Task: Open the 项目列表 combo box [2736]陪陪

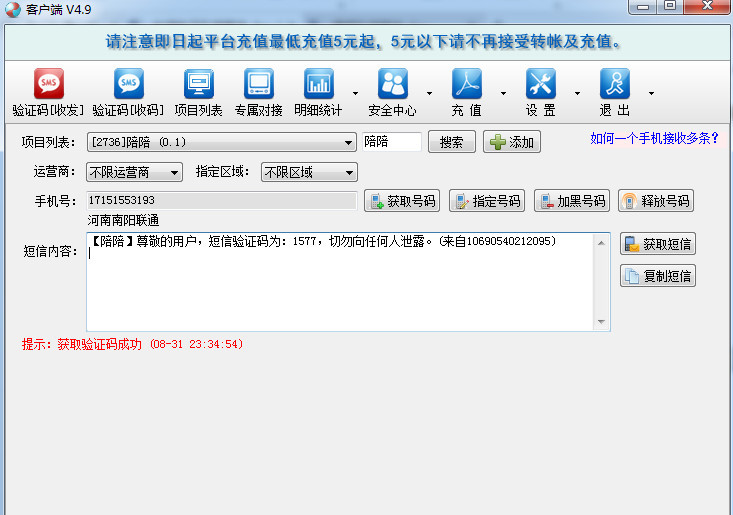Action: tap(222, 142)
